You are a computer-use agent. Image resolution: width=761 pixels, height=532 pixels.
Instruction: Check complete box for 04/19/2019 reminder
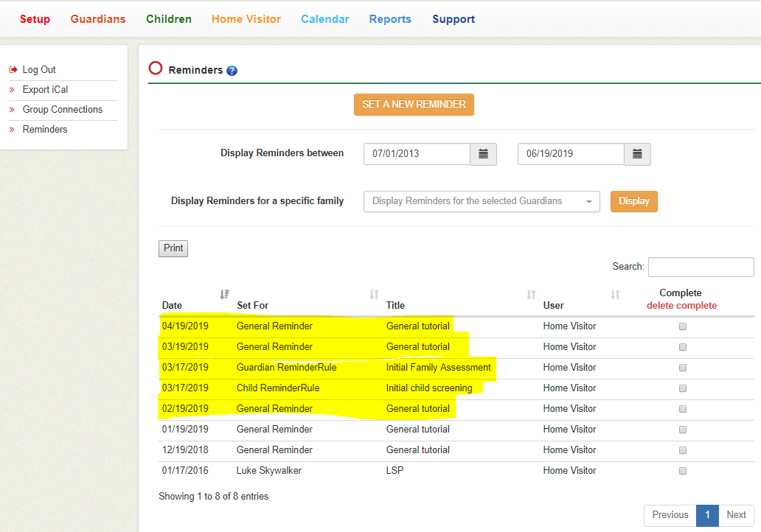[x=683, y=326]
